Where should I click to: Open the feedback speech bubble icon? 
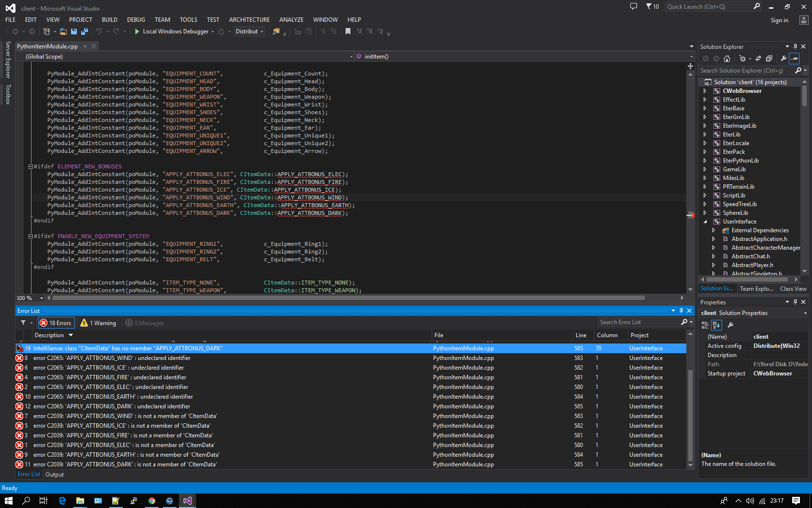[x=634, y=6]
